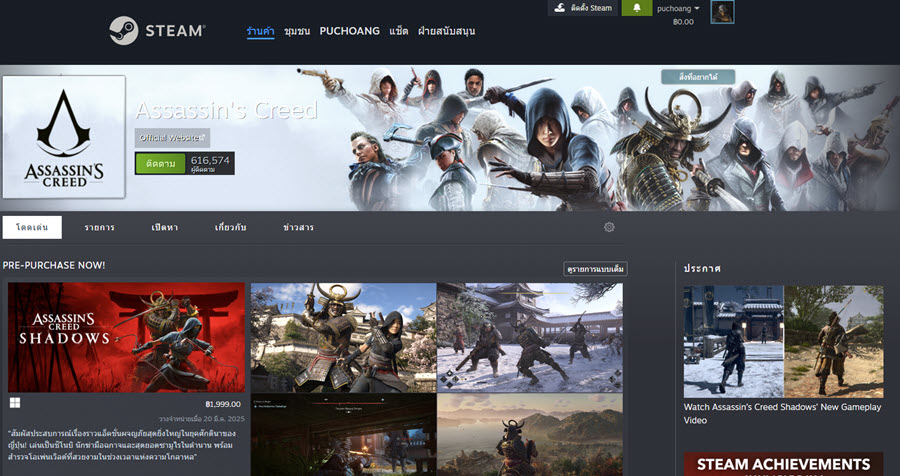This screenshot has width=900, height=476.
Task: Open the snowy combat screenshot
Action: click(x=530, y=337)
